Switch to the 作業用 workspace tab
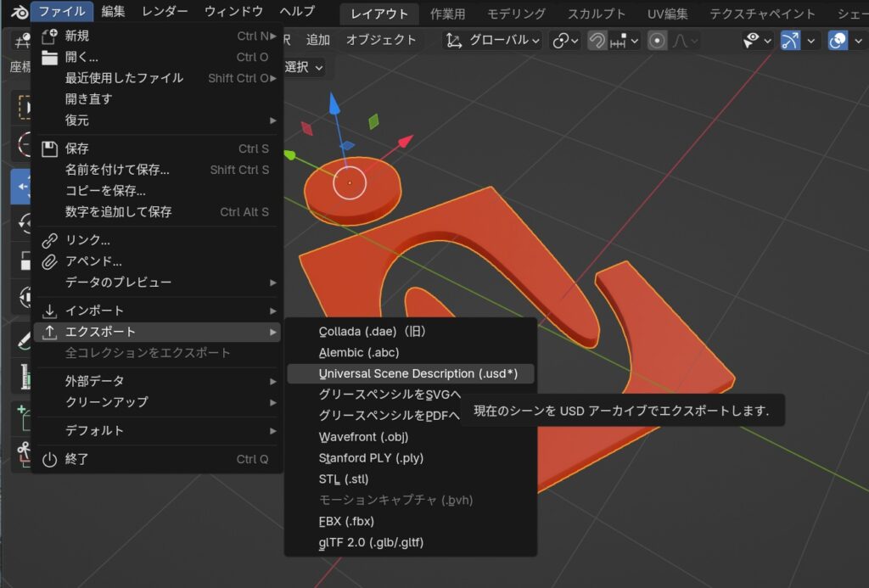 pyautogui.click(x=447, y=14)
